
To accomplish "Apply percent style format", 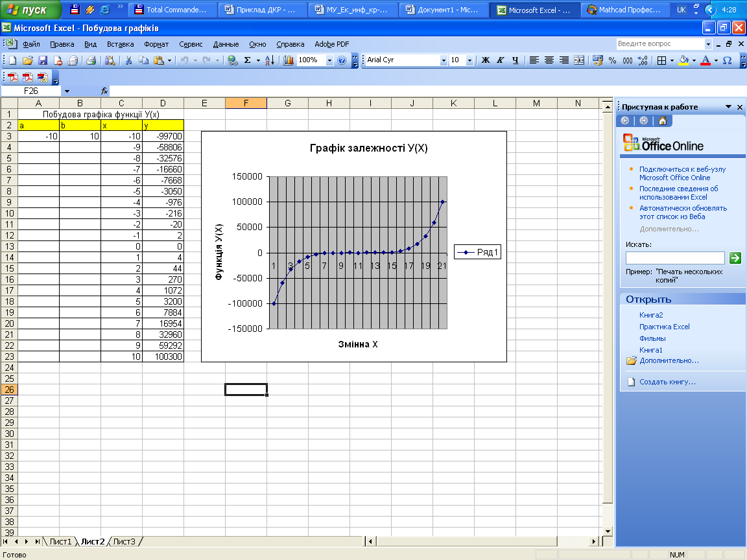I will point(613,60).
